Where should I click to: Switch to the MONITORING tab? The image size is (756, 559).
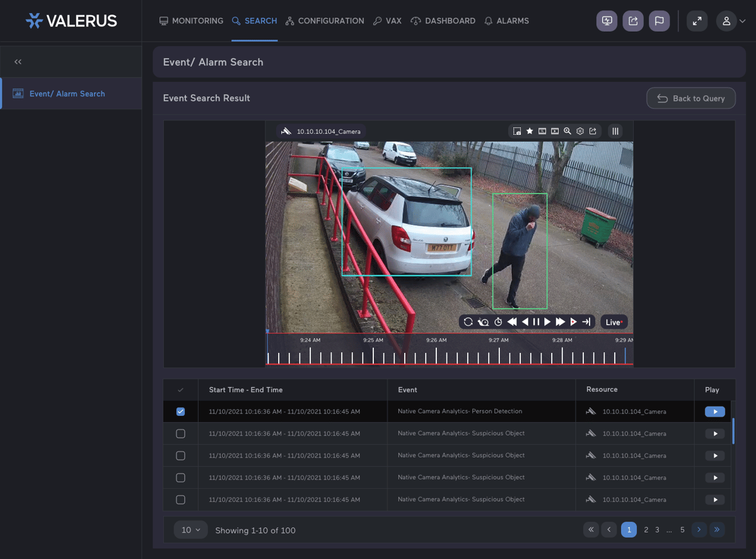pos(191,21)
